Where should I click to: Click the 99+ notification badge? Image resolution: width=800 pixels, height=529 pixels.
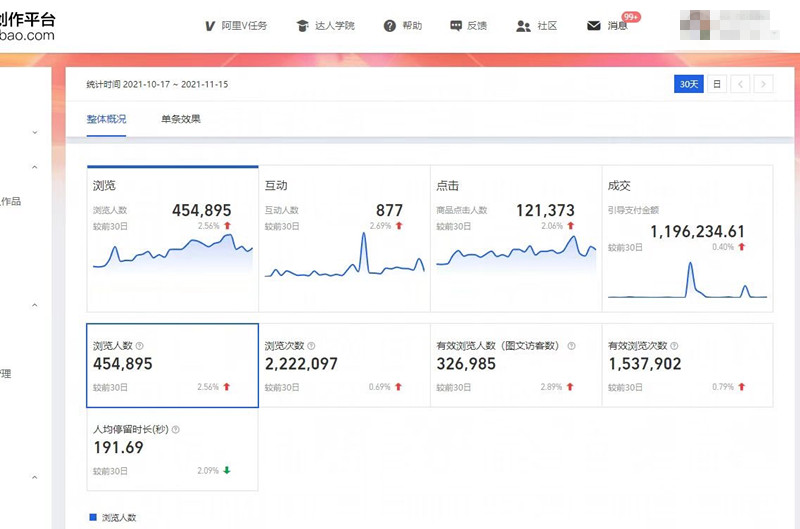pyautogui.click(x=631, y=17)
